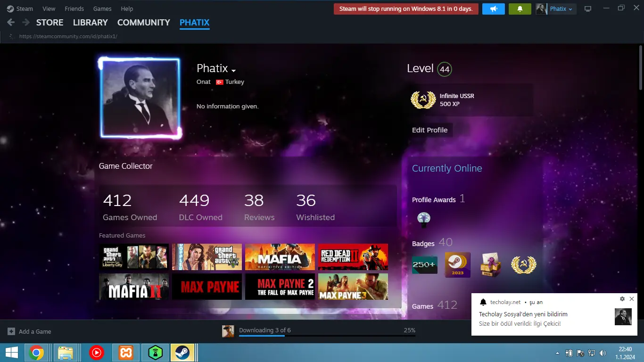Click the Windows 8.1 warning banner

tap(406, 8)
